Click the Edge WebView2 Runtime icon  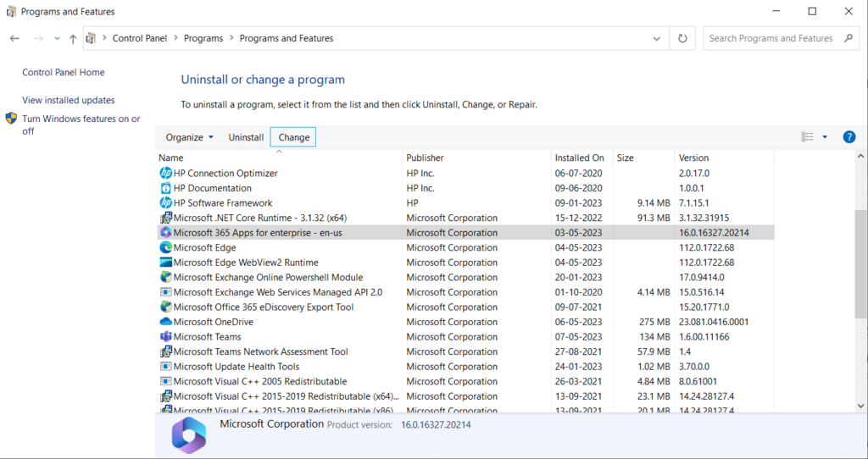[165, 263]
